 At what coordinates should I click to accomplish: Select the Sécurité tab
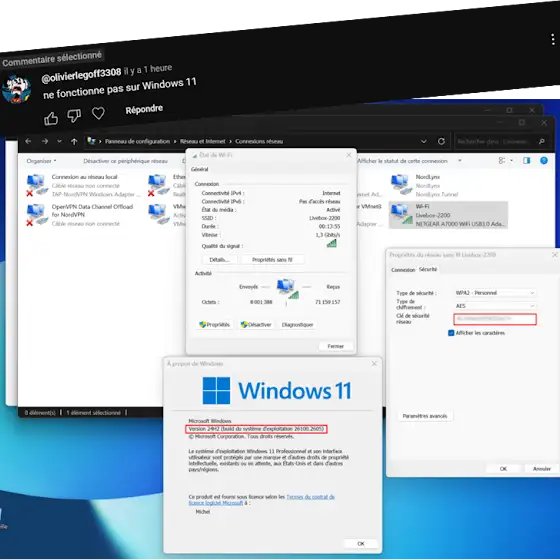click(428, 269)
